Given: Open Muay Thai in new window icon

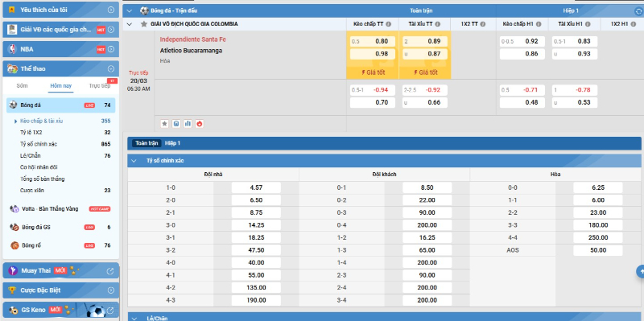Looking at the screenshot, I should [x=110, y=271].
